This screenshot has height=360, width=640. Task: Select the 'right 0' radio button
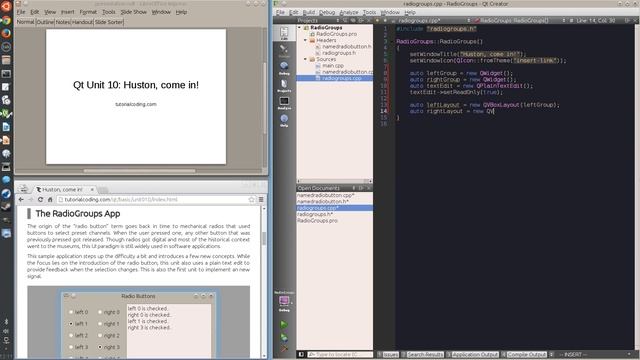click(x=100, y=312)
